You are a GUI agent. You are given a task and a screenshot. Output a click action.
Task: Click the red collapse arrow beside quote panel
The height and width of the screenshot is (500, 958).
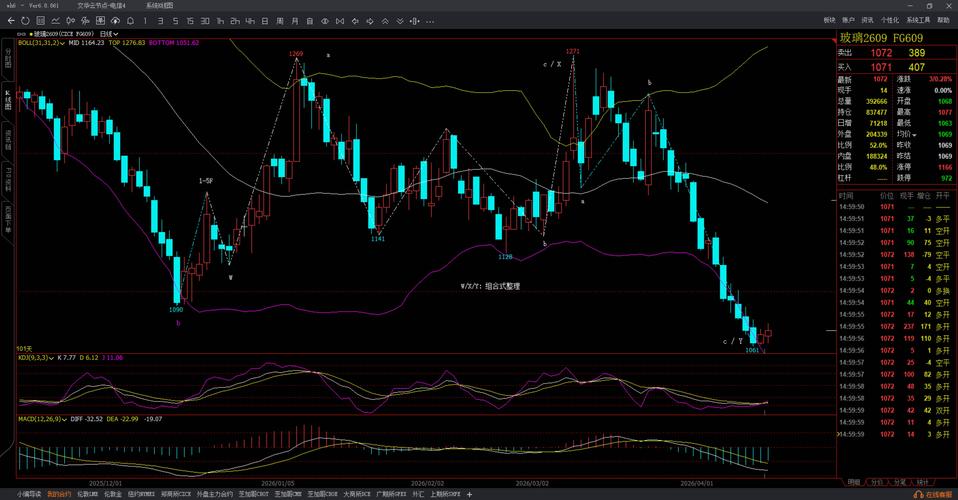[x=835, y=40]
